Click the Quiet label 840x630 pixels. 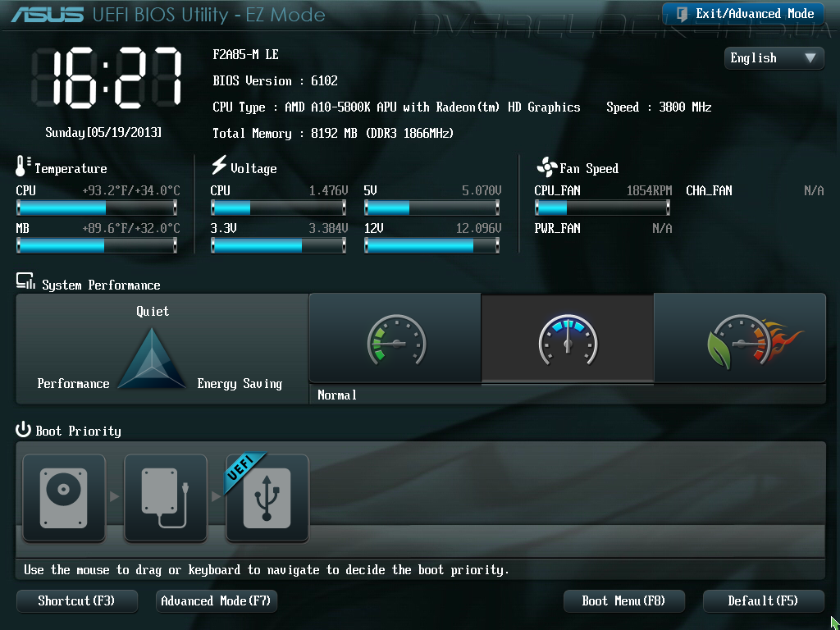click(153, 311)
